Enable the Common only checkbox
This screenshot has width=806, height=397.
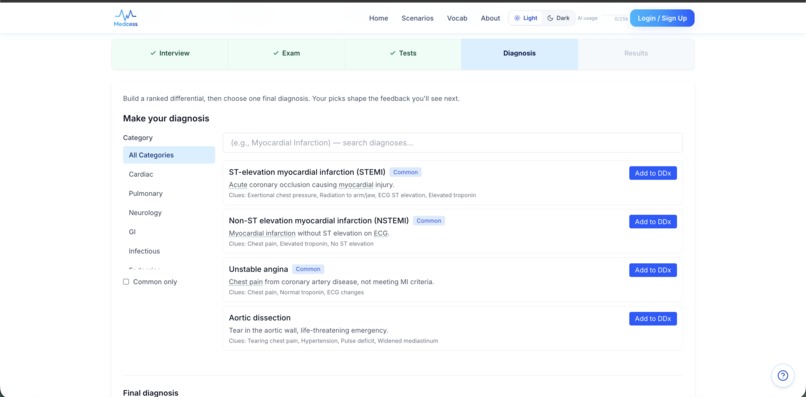[126, 282]
